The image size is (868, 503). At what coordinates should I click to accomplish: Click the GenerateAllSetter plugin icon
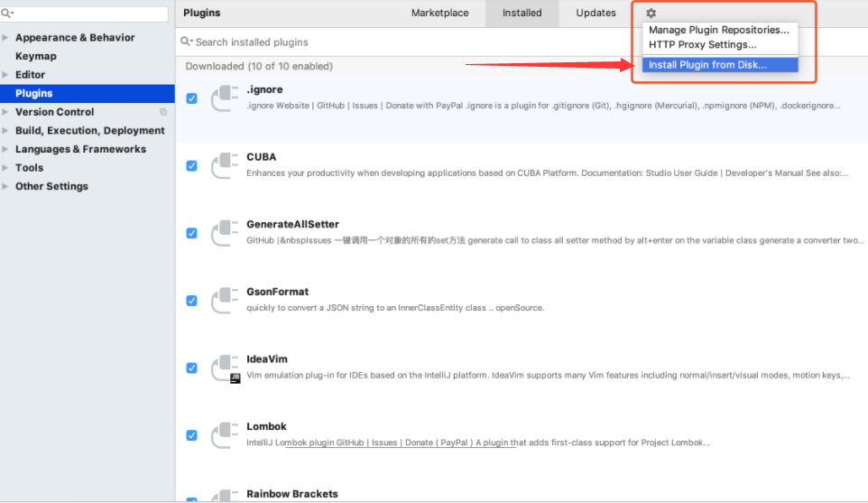(x=224, y=233)
